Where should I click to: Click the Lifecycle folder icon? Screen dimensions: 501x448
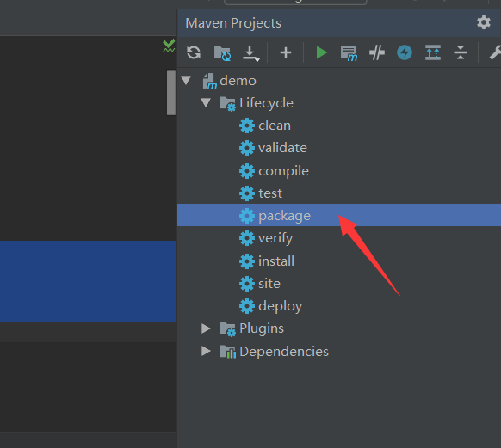coord(227,104)
